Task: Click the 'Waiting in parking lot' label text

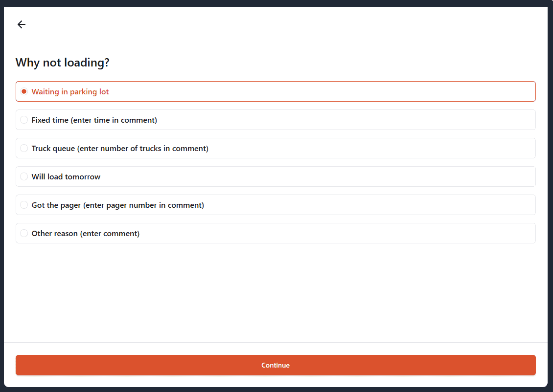Action: pos(70,92)
